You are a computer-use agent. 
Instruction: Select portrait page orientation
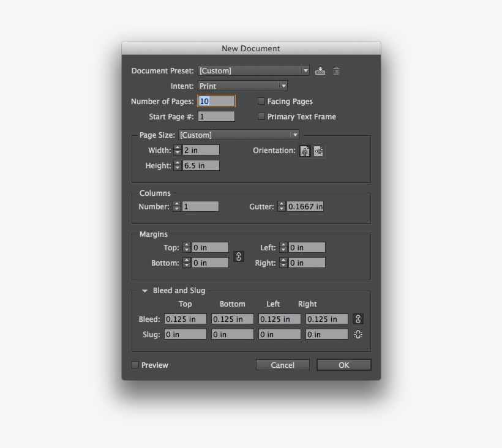pos(304,151)
